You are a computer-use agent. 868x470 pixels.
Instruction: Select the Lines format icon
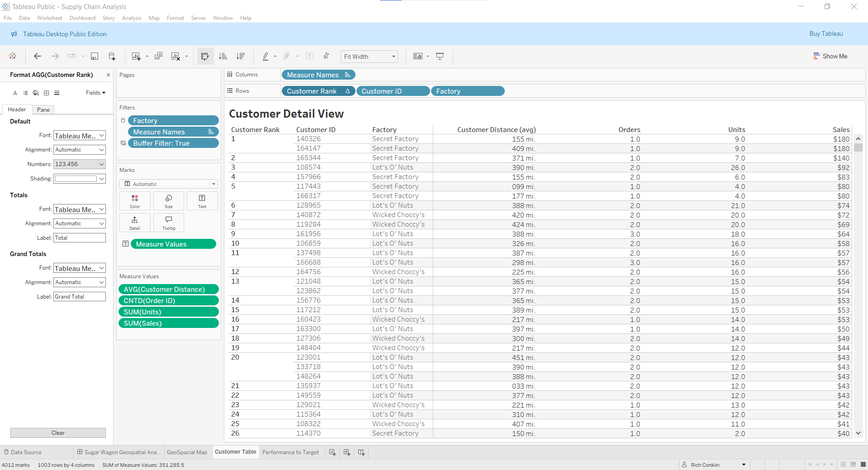(57, 93)
